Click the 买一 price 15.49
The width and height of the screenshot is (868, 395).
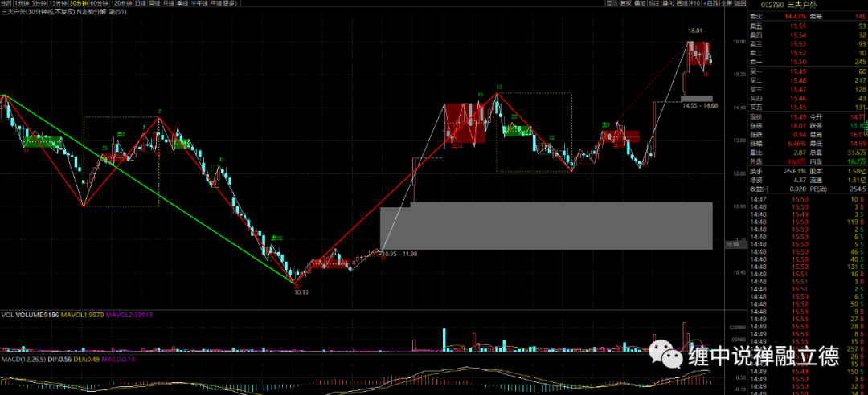pyautogui.click(x=798, y=71)
